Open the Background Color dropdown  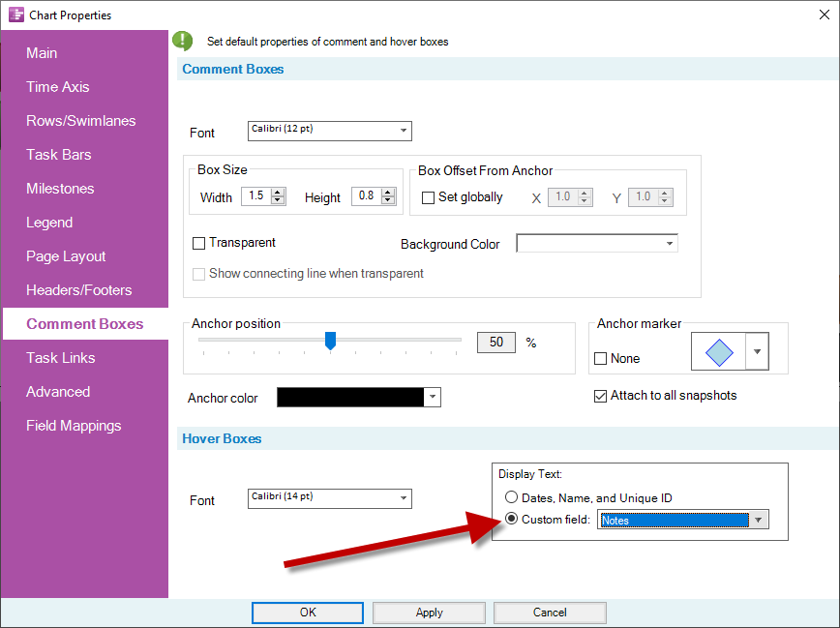[x=669, y=243]
